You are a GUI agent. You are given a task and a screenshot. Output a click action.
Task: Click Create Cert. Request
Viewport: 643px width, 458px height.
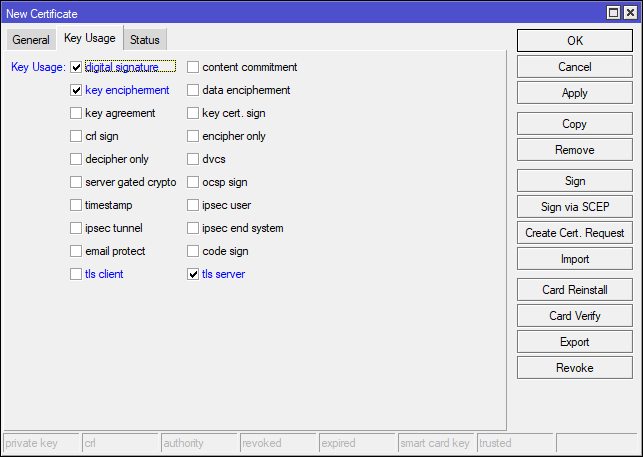pyautogui.click(x=575, y=233)
